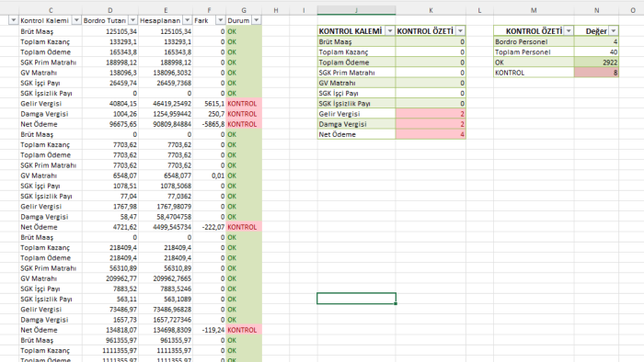Select the Bordro Tutarı cell 209962,77
Screen dimensions: 644x362
pyautogui.click(x=110, y=278)
